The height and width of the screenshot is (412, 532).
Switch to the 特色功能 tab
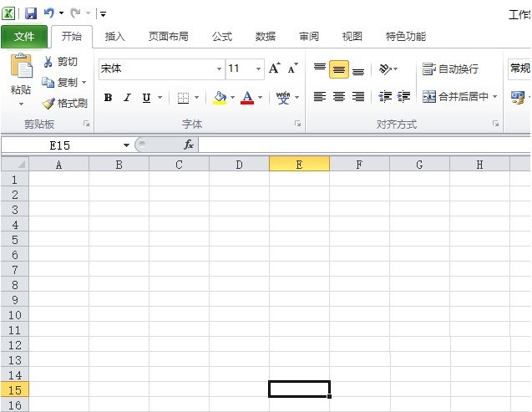coord(406,36)
